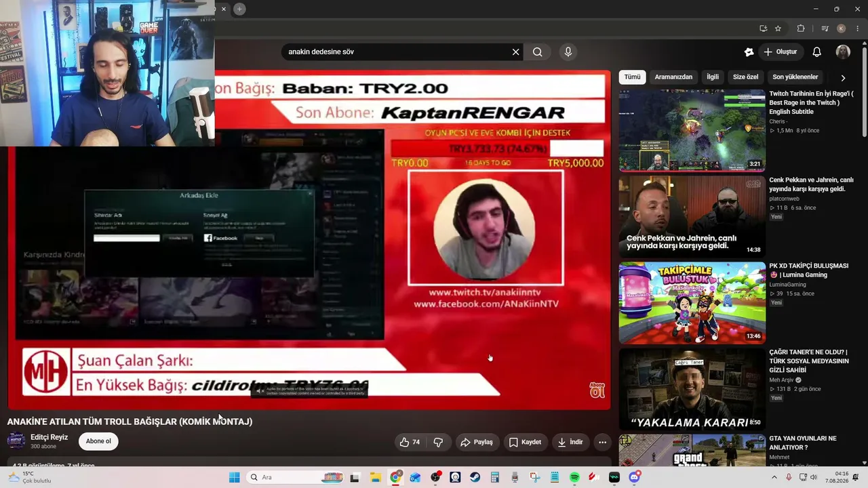Screen dimensions: 868x488
Task: Select the Son yüklenenler filter chip
Action: pyautogui.click(x=795, y=77)
